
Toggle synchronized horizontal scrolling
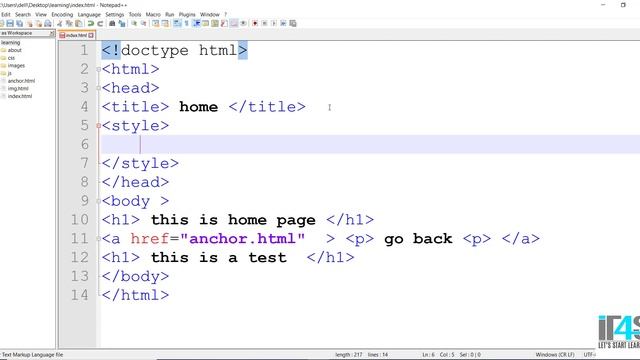(x=165, y=23)
